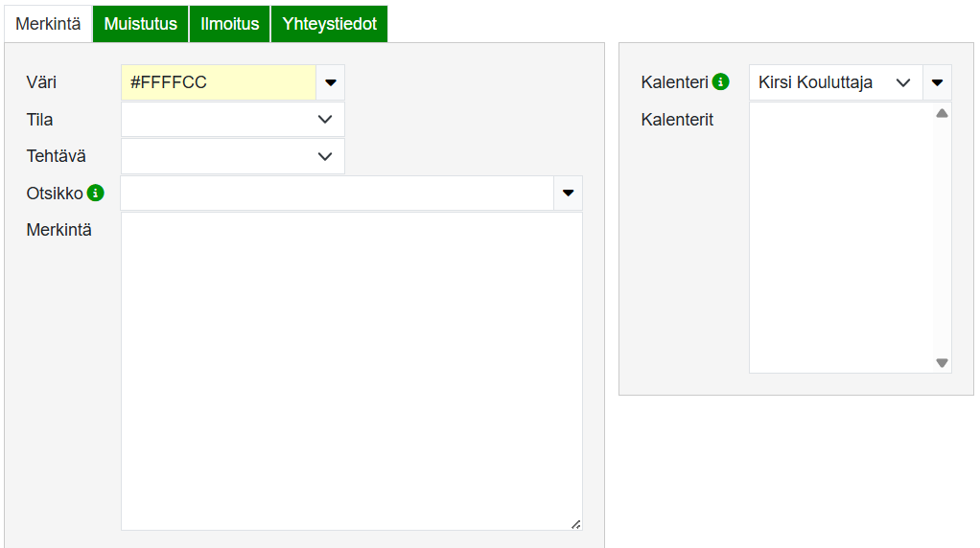Screen dimensions: 980x548
Task: Open the Tehtävä dropdown list
Action: pyautogui.click(x=232, y=156)
